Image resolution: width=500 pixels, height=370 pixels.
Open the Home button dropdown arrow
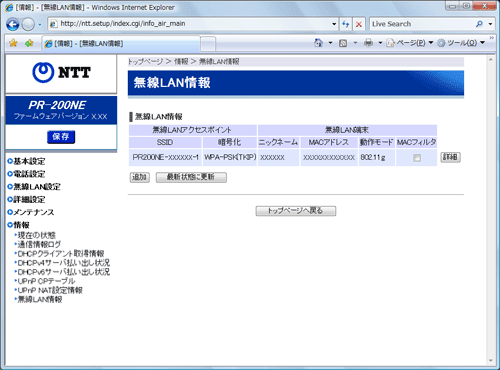point(330,43)
